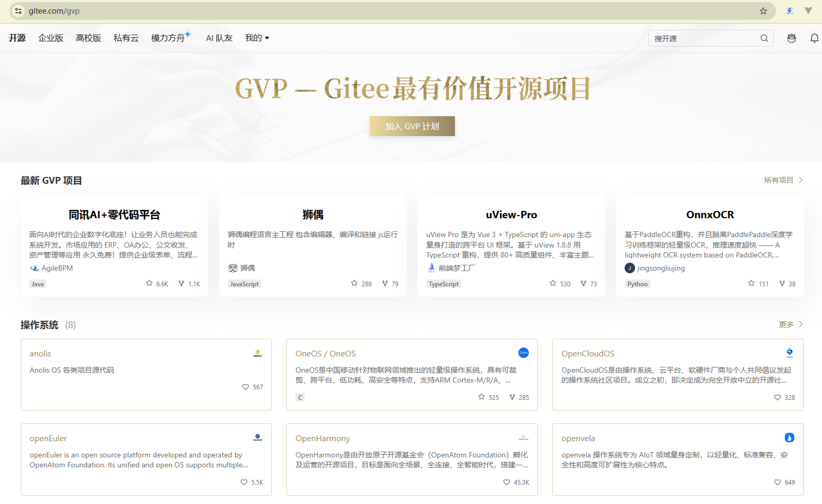This screenshot has height=504, width=822.
Task: Open the openvela organization link
Action: tap(578, 439)
